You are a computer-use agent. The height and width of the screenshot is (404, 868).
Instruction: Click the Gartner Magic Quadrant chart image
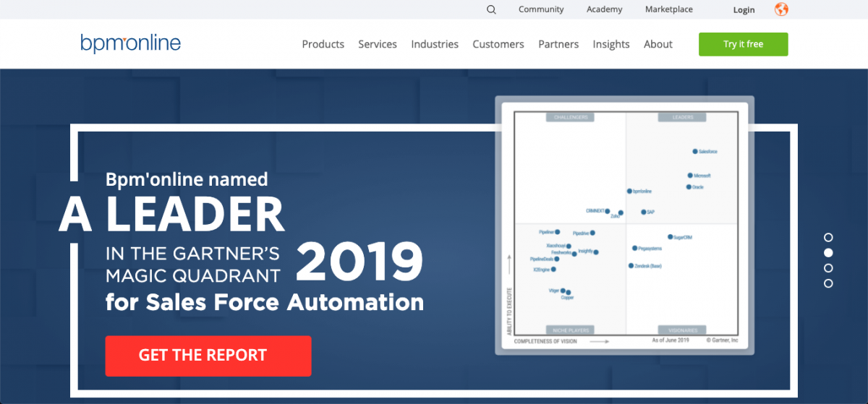(625, 225)
